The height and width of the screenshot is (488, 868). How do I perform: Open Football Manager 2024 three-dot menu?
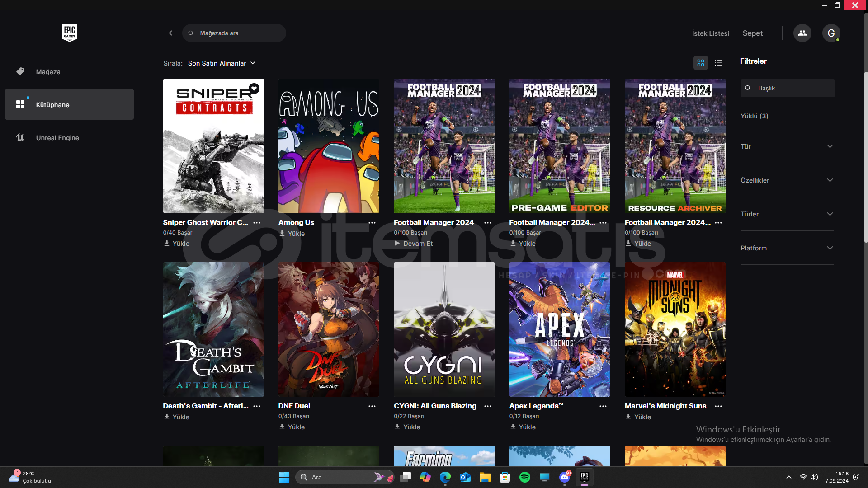pyautogui.click(x=488, y=223)
